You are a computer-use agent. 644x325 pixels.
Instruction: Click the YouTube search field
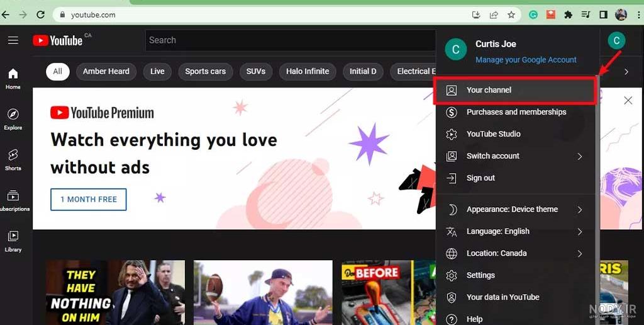coord(291,40)
